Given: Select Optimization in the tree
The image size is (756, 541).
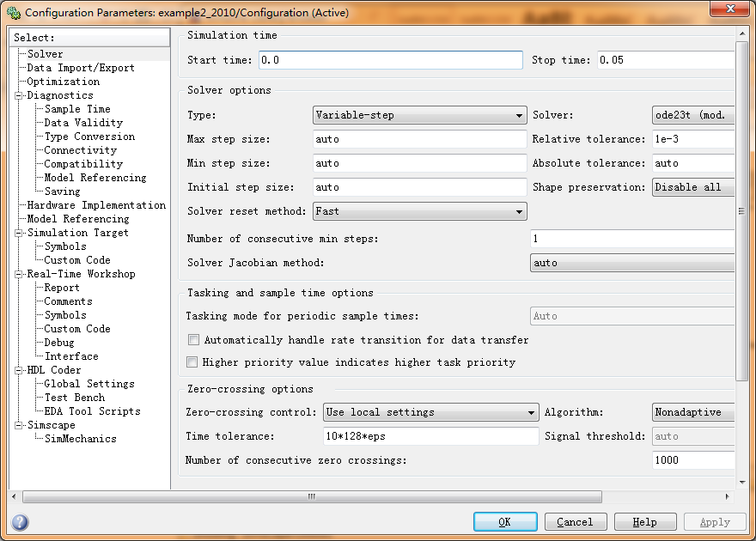Looking at the screenshot, I should pyautogui.click(x=63, y=82).
